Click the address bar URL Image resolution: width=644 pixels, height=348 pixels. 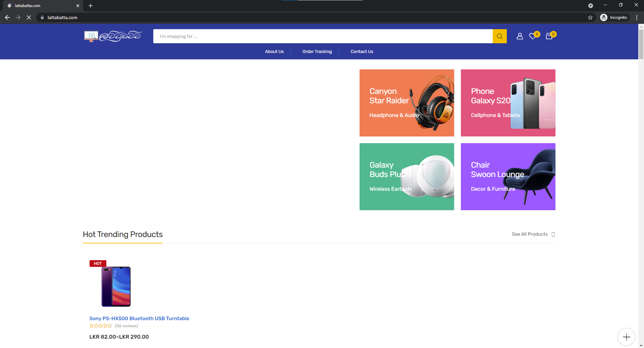[62, 17]
